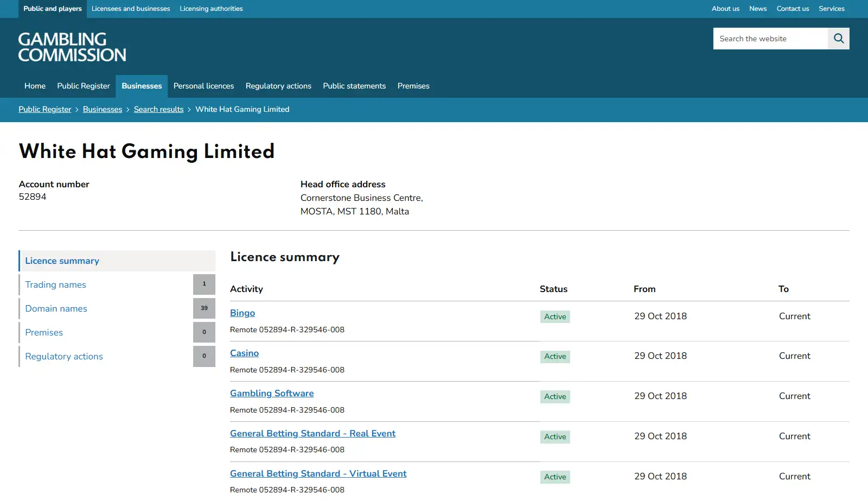Open Contact us page
Viewport: 868px width, 500px height.
tap(793, 9)
